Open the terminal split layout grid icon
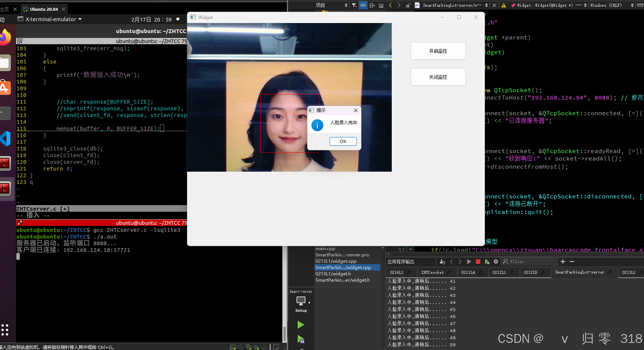This screenshot has width=644, height=350. 20,41
